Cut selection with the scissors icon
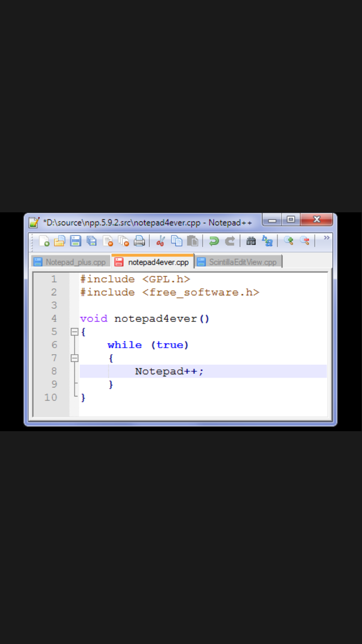Screen dimensions: 362x644 [160, 241]
